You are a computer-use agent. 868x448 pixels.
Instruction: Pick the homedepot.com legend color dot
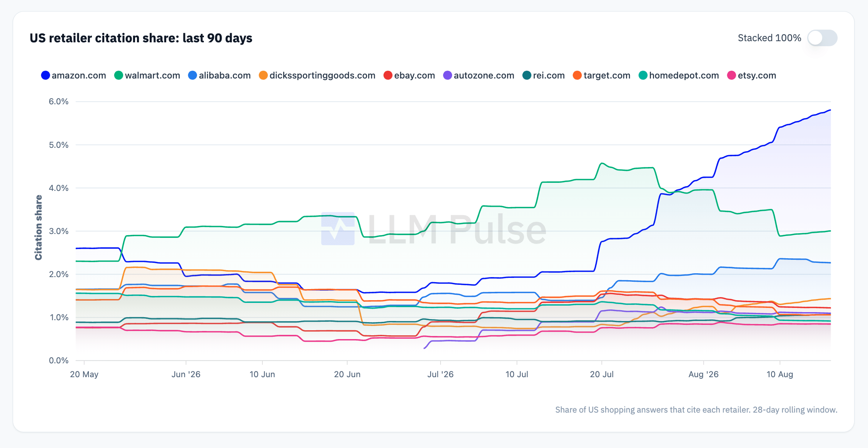pos(643,75)
